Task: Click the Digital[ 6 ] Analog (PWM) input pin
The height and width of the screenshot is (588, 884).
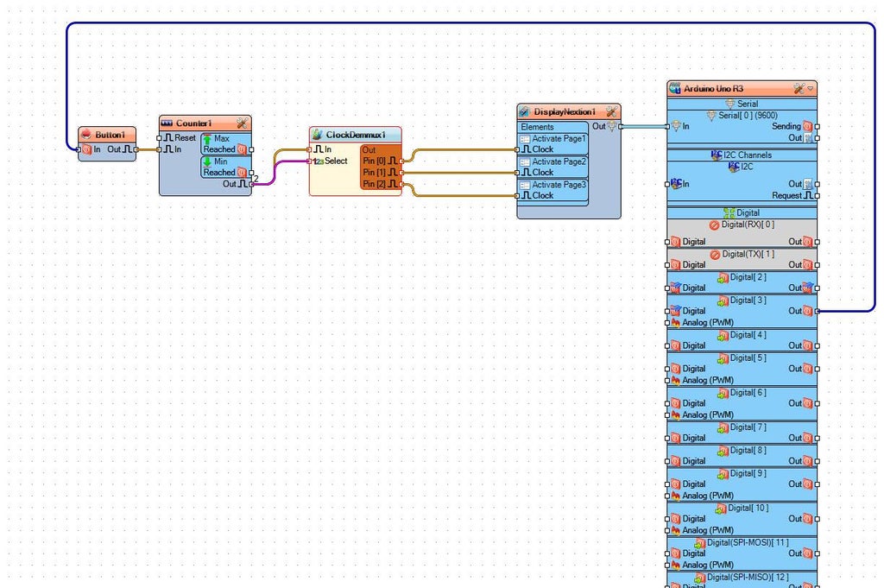Action: coord(667,415)
